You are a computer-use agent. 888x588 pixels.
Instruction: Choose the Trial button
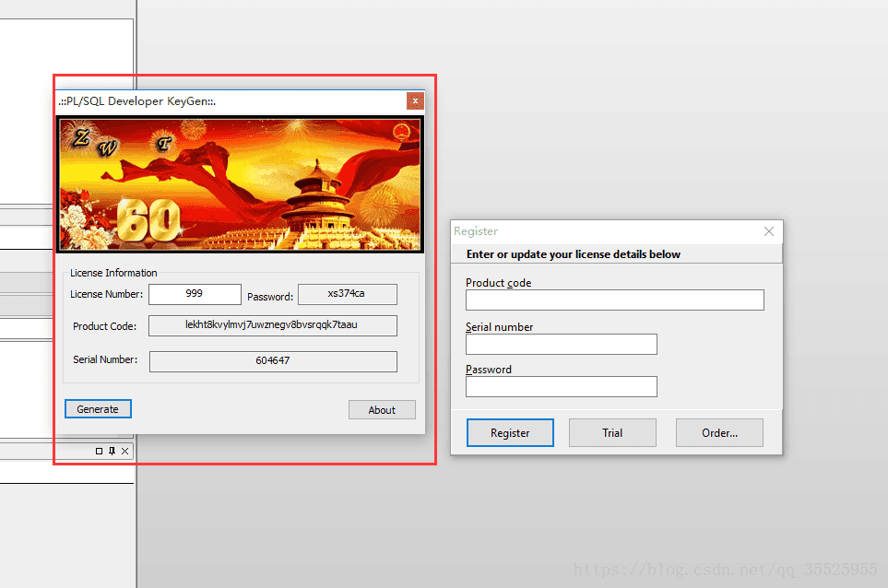click(x=612, y=433)
